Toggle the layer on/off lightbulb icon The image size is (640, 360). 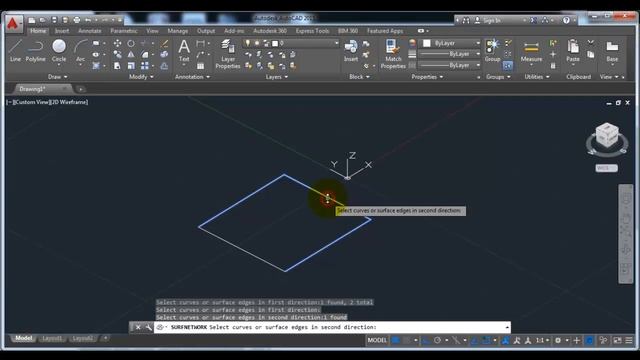[247, 43]
